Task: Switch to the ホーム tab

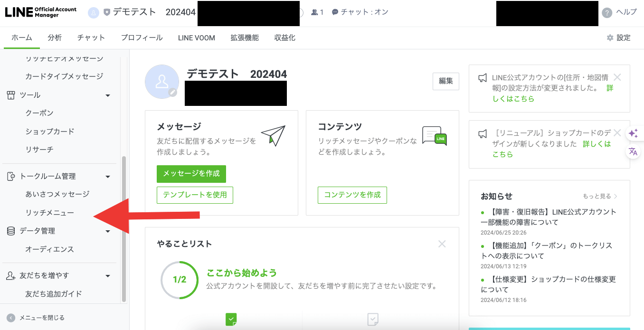Action: (x=22, y=38)
